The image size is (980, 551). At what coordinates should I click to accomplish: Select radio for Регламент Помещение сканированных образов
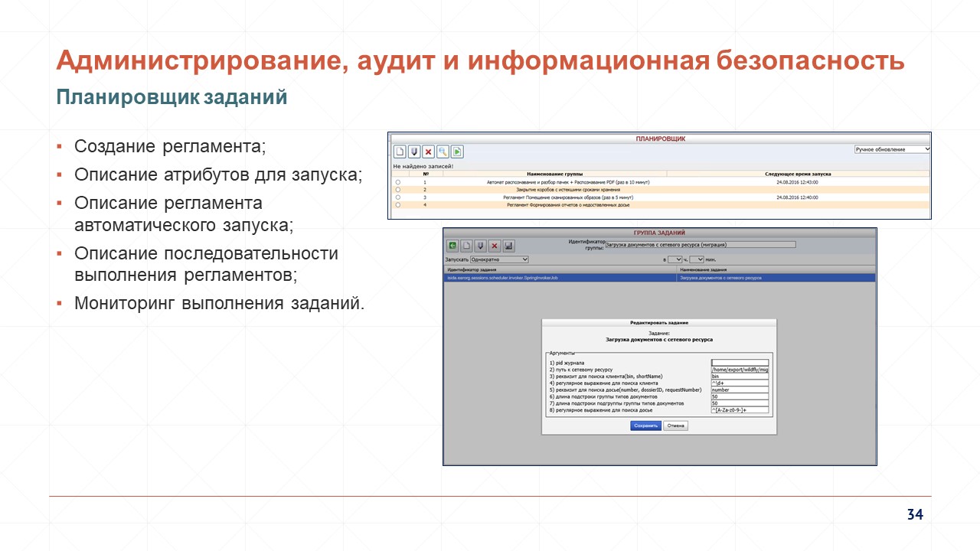tap(397, 197)
